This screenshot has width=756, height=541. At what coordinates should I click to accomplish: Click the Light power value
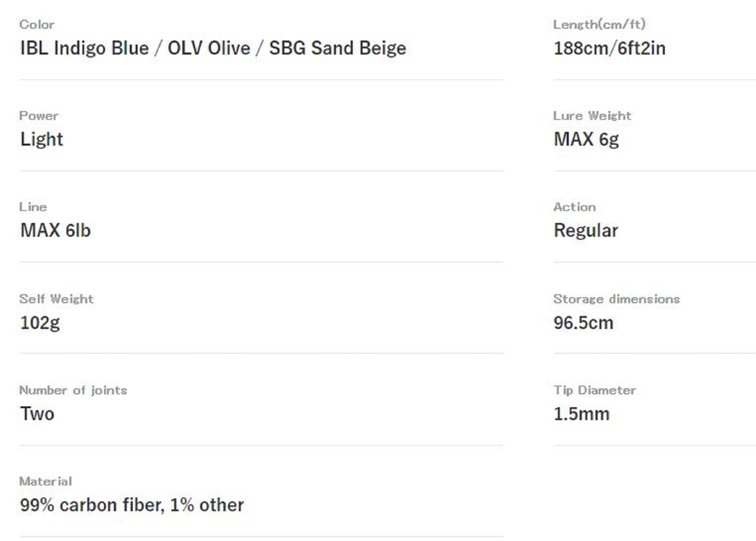42,140
